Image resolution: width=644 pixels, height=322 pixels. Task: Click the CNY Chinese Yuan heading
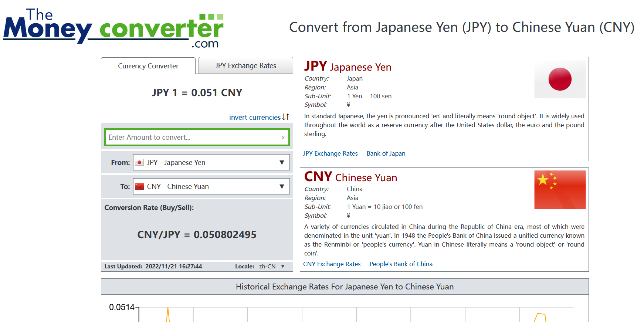[351, 177]
